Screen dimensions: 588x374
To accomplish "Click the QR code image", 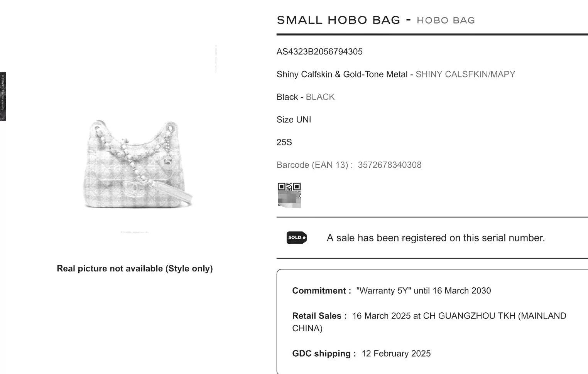I will pyautogui.click(x=289, y=195).
